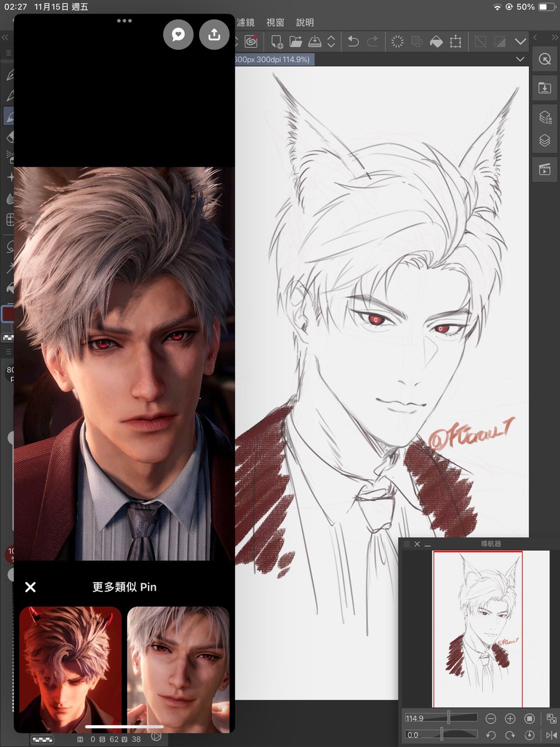Fit canvas to screen in Navigator
The height and width of the screenshot is (747, 560).
click(x=551, y=718)
